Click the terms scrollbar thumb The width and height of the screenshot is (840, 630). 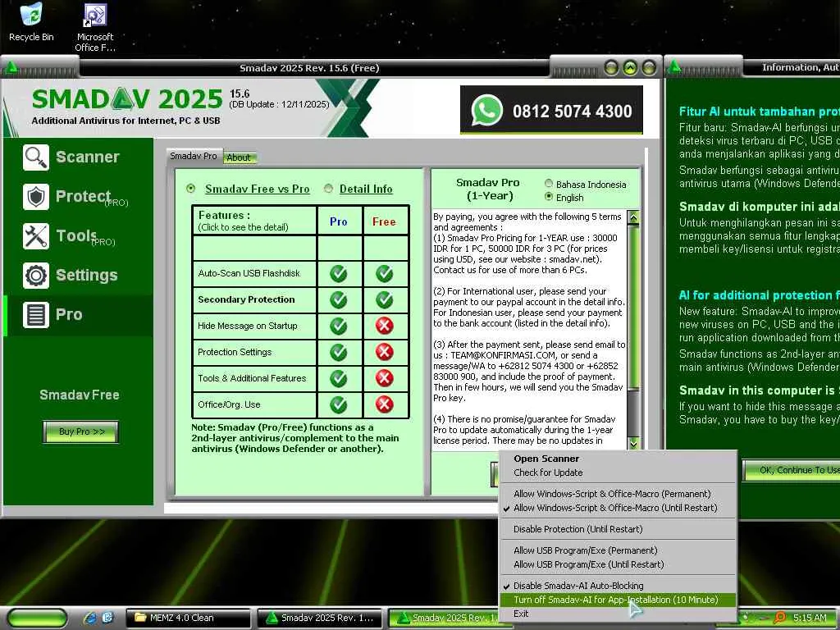click(x=634, y=307)
